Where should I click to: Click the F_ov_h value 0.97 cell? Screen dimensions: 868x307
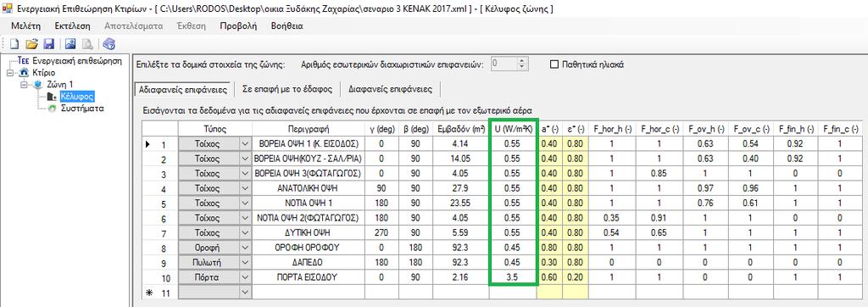(706, 188)
